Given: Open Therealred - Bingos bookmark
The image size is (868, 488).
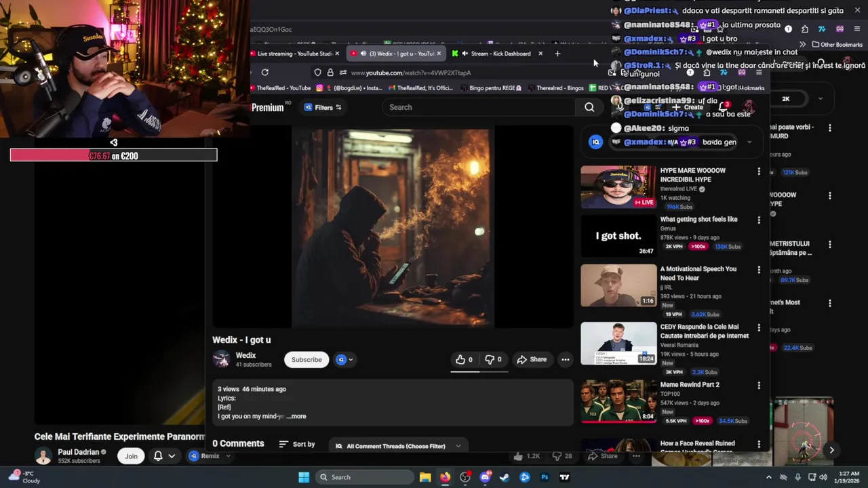Looking at the screenshot, I should (x=555, y=88).
